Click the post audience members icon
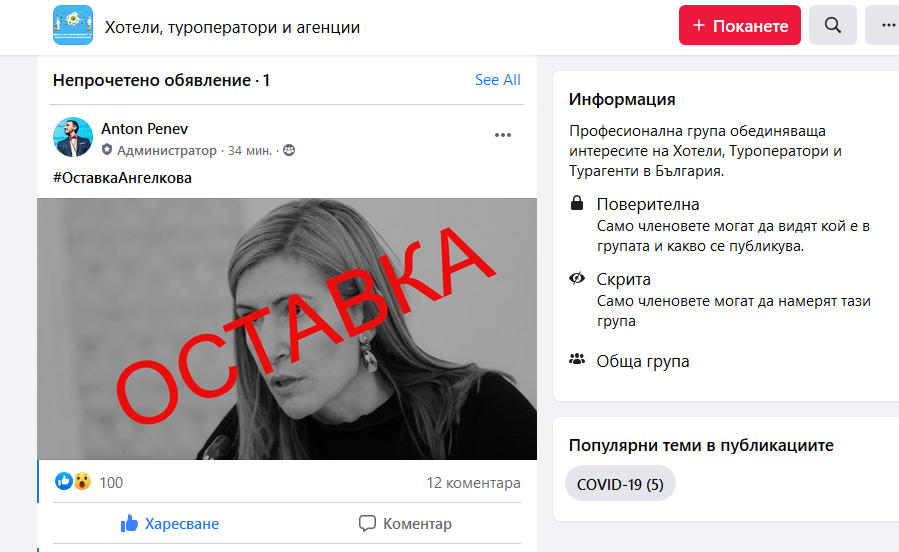This screenshot has width=899, height=552. 289,150
